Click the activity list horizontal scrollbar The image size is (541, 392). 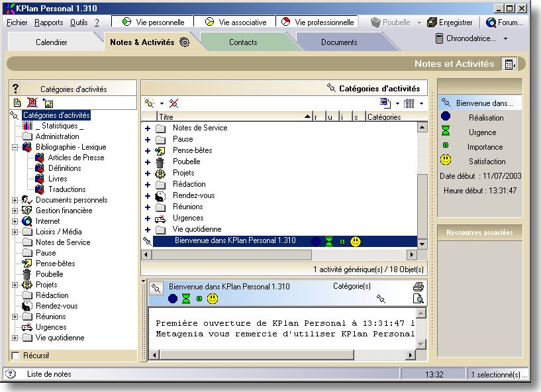[279, 255]
